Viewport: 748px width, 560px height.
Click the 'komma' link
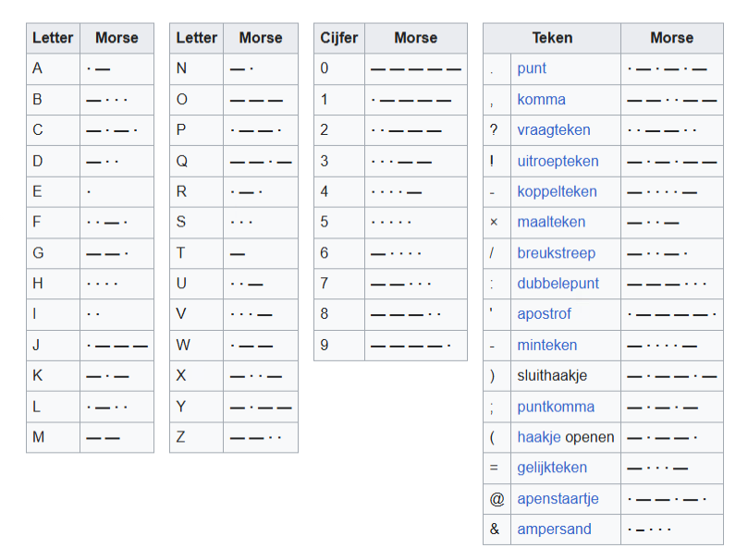click(x=541, y=99)
